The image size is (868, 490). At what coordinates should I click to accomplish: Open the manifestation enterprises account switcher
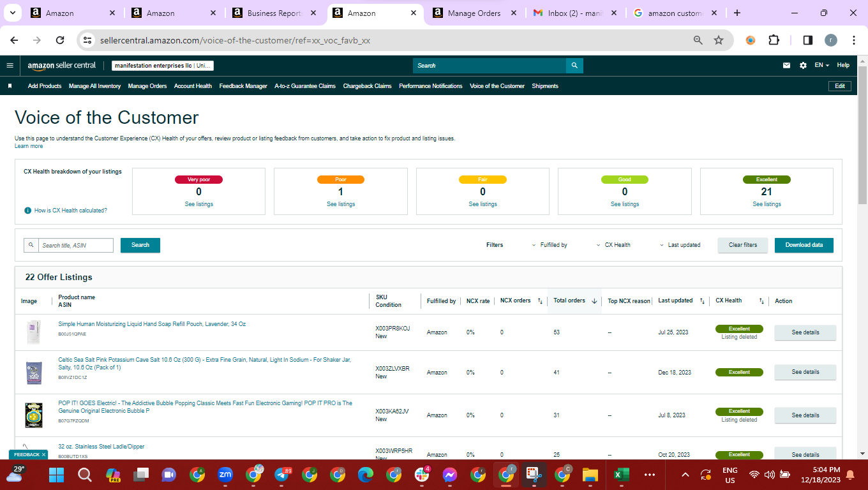coord(163,66)
